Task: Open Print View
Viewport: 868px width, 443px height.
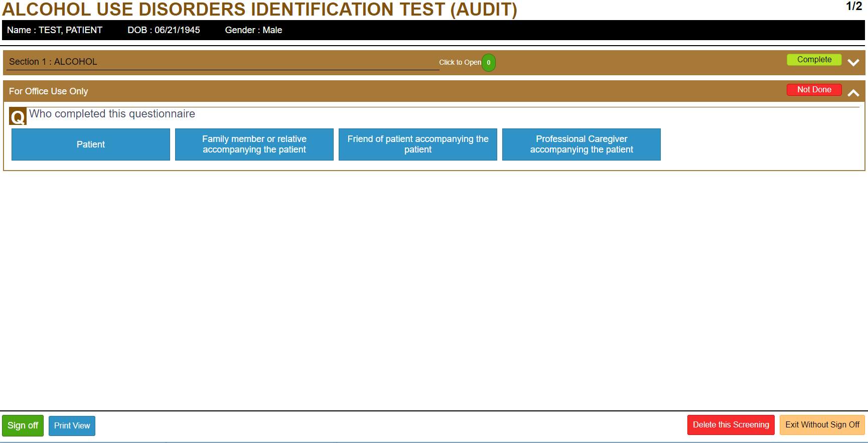Action: [72, 426]
